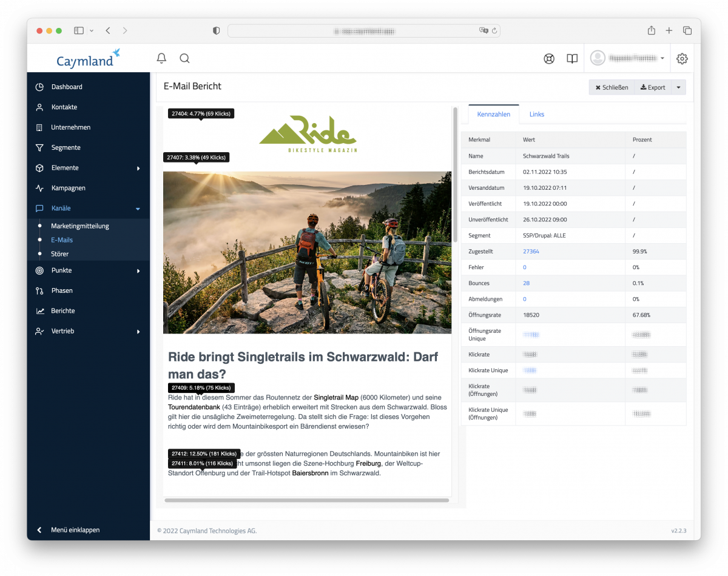The image size is (728, 576).
Task: Go back with Safari's back arrow
Action: (x=107, y=30)
